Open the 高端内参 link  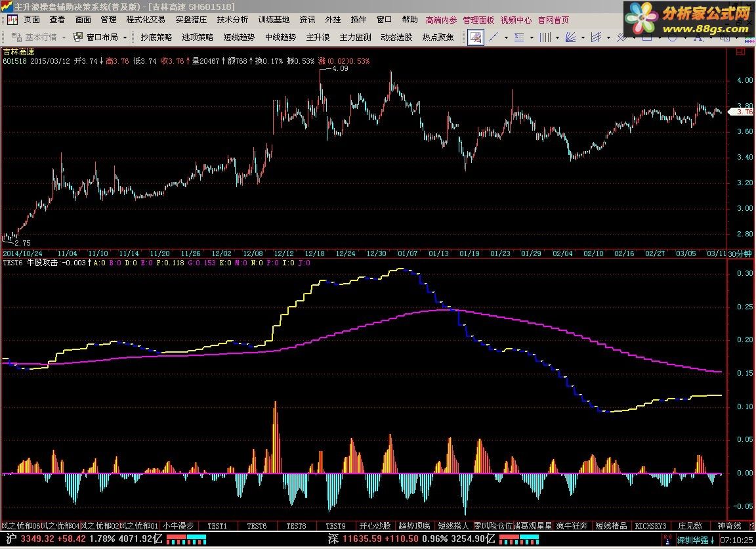point(441,20)
